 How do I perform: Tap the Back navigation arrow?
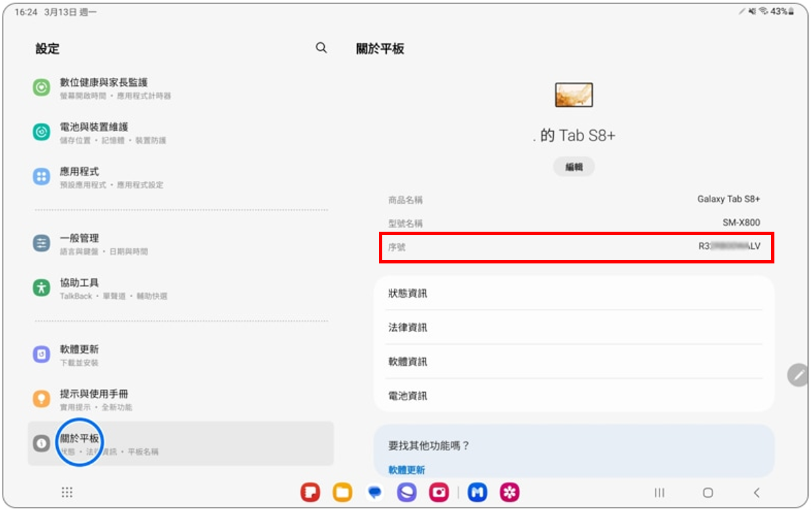click(757, 493)
